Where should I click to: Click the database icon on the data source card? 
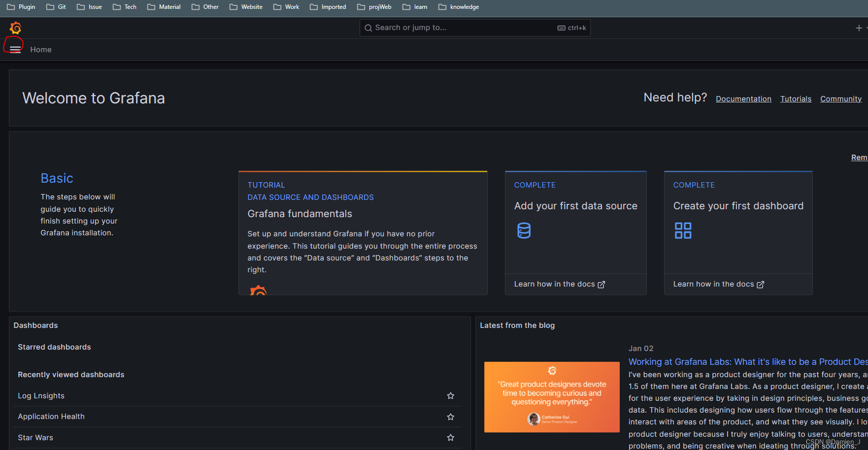coord(524,230)
